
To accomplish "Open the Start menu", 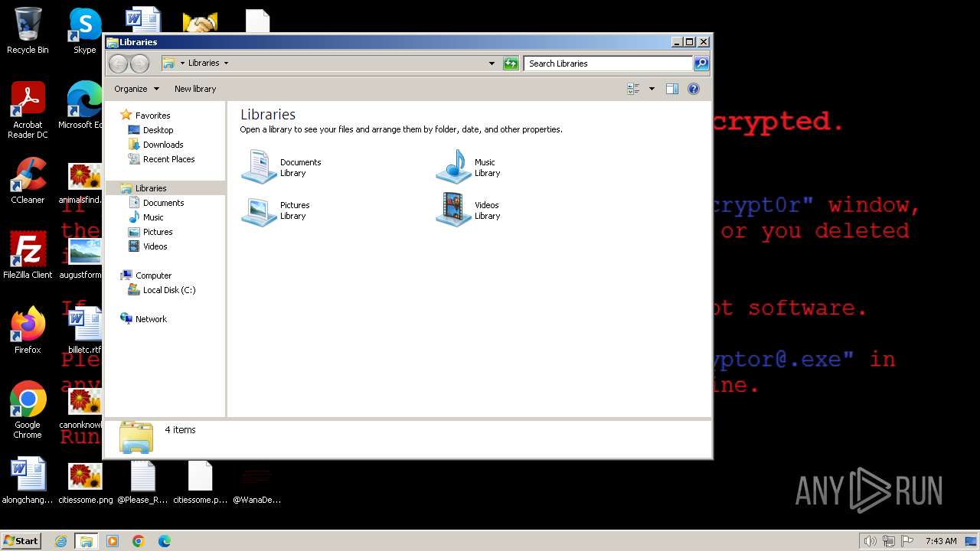I will tap(21, 541).
